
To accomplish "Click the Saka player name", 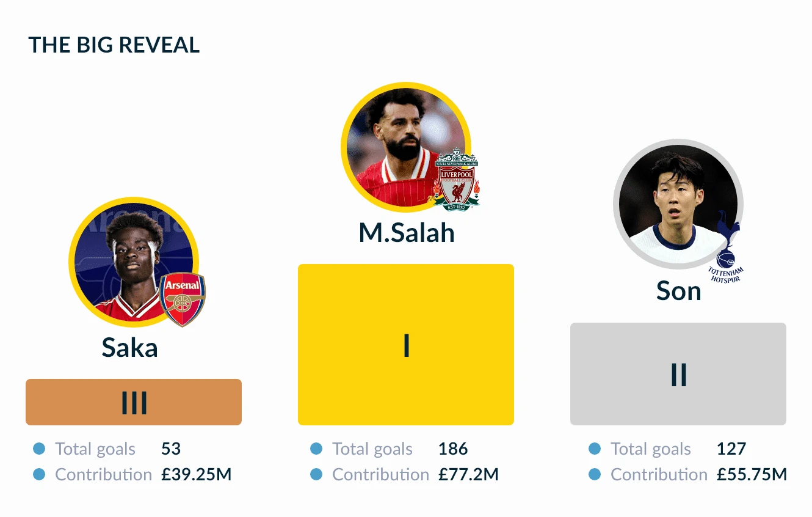I will [129, 348].
